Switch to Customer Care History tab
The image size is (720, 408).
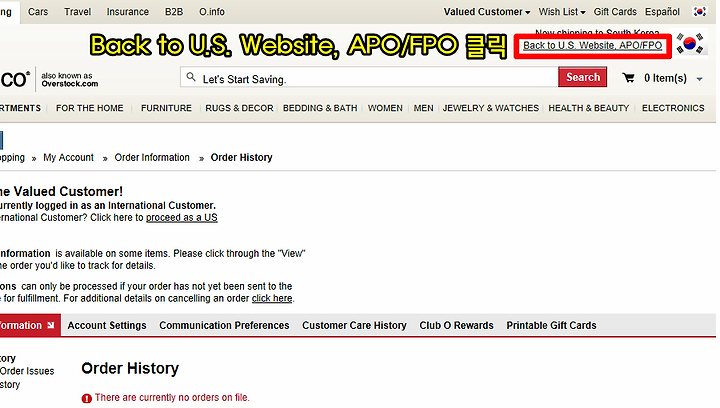coord(354,325)
